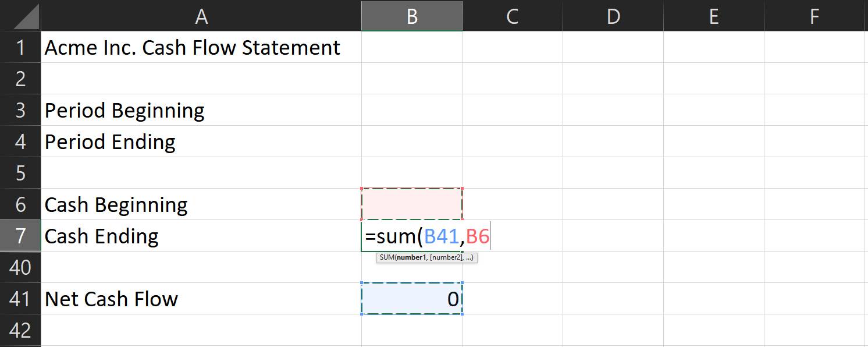Image resolution: width=868 pixels, height=347 pixels.
Task: Click the formula text in cell B7
Action: coord(427,236)
